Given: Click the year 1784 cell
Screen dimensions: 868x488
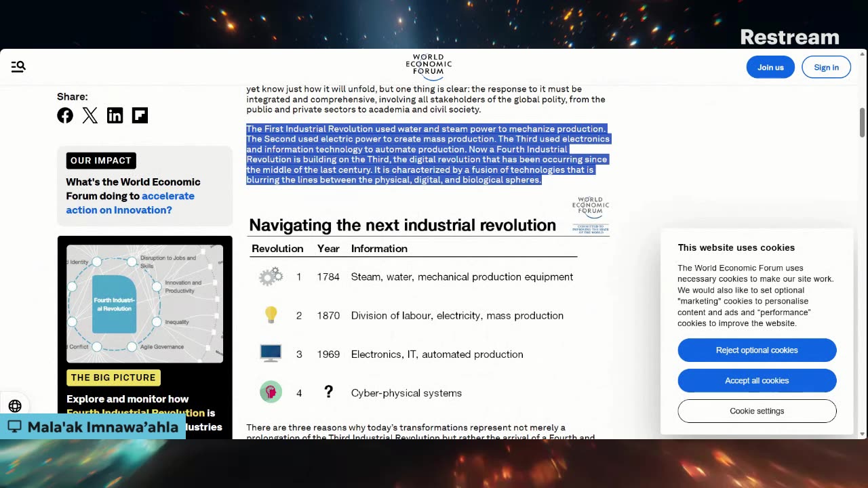Looking at the screenshot, I should [328, 277].
